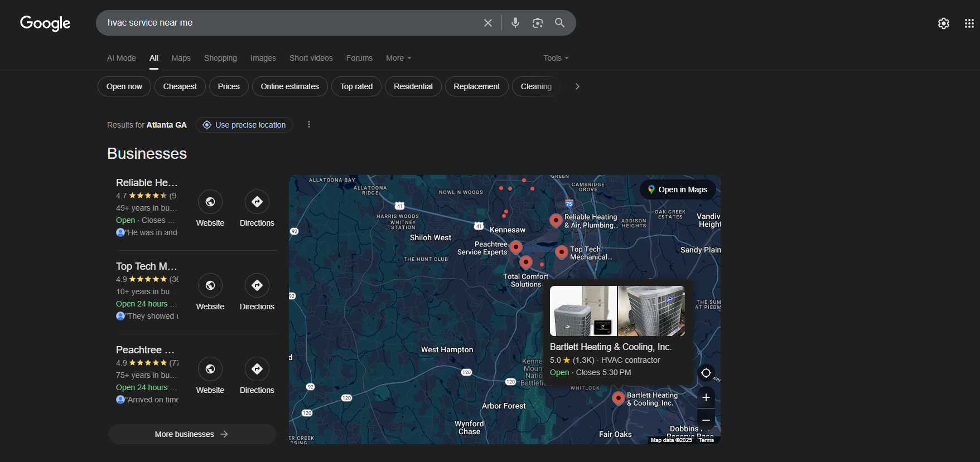Click Wynford Chase label on map
Viewport: 980px width, 462px height.
click(470, 427)
